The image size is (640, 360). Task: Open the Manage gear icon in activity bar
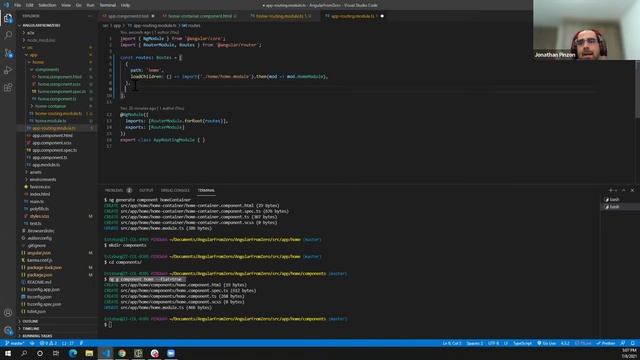(8, 330)
